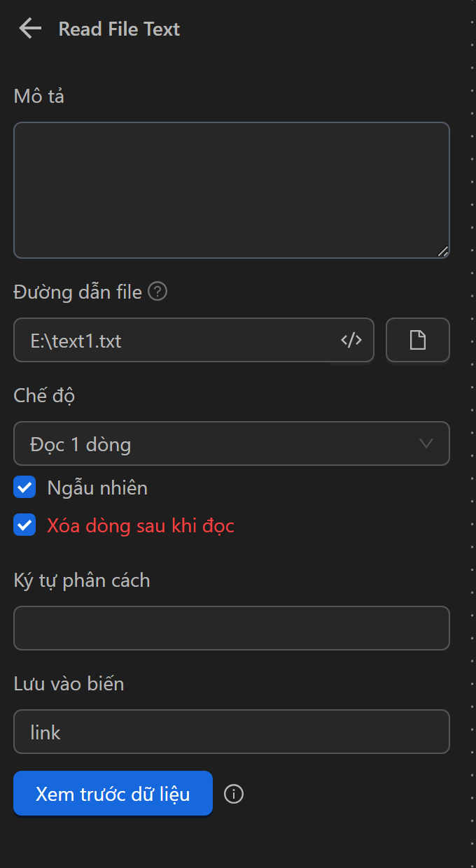This screenshot has width=476, height=868.
Task: Click the info icon next to Xem trước dữ liệu
Action: 234,794
